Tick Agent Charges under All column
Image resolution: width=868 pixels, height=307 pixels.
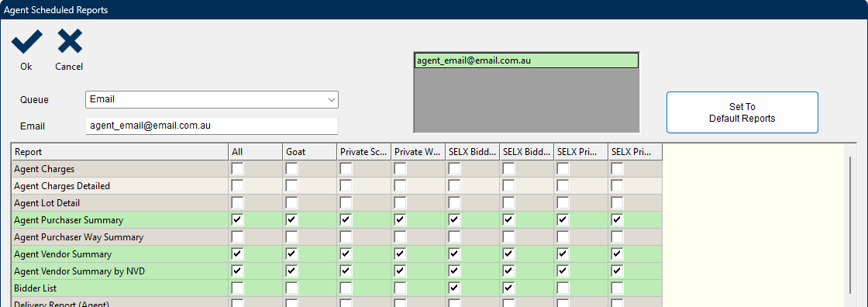237,169
